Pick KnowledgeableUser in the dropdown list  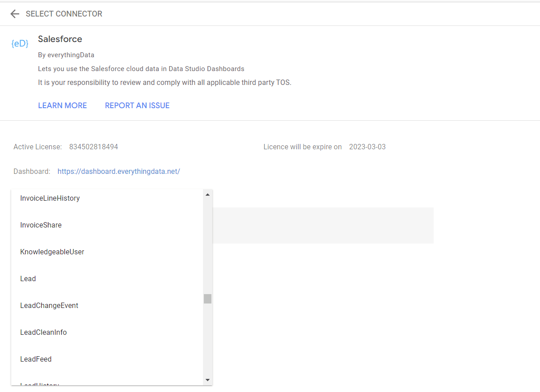coord(52,252)
